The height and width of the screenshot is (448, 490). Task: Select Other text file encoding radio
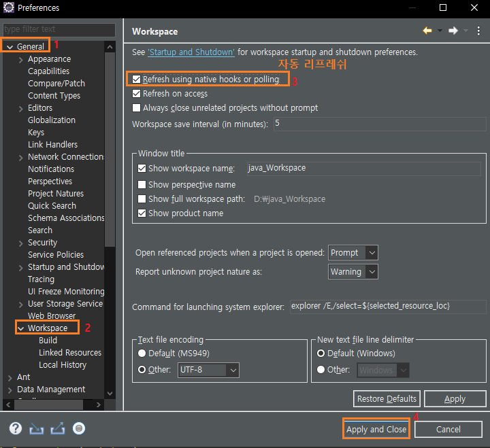pyautogui.click(x=142, y=370)
